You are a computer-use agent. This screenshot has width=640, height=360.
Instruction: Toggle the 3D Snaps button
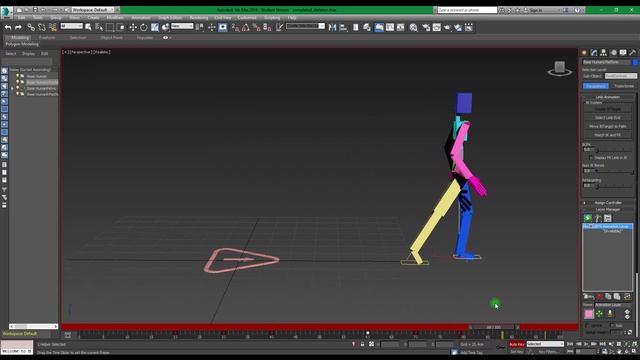coord(236,27)
